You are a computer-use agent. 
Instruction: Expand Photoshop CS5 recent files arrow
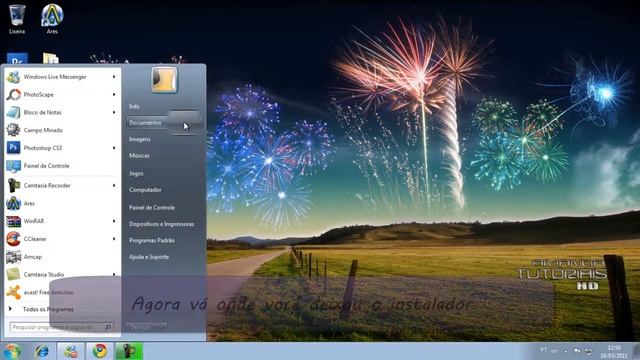click(114, 148)
